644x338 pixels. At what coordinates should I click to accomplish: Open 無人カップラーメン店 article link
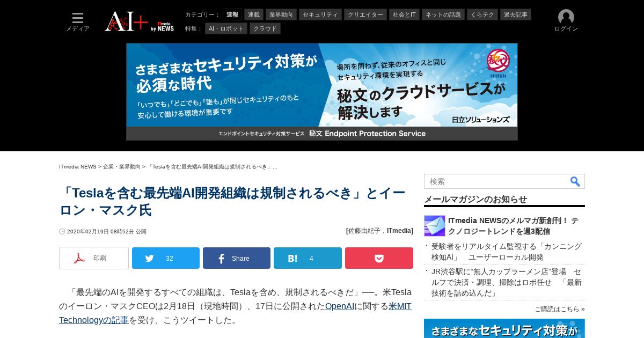507,282
